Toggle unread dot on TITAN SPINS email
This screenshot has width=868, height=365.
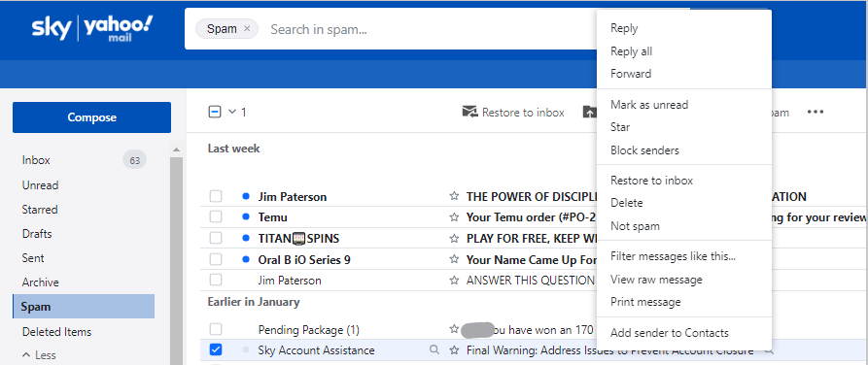pos(246,239)
